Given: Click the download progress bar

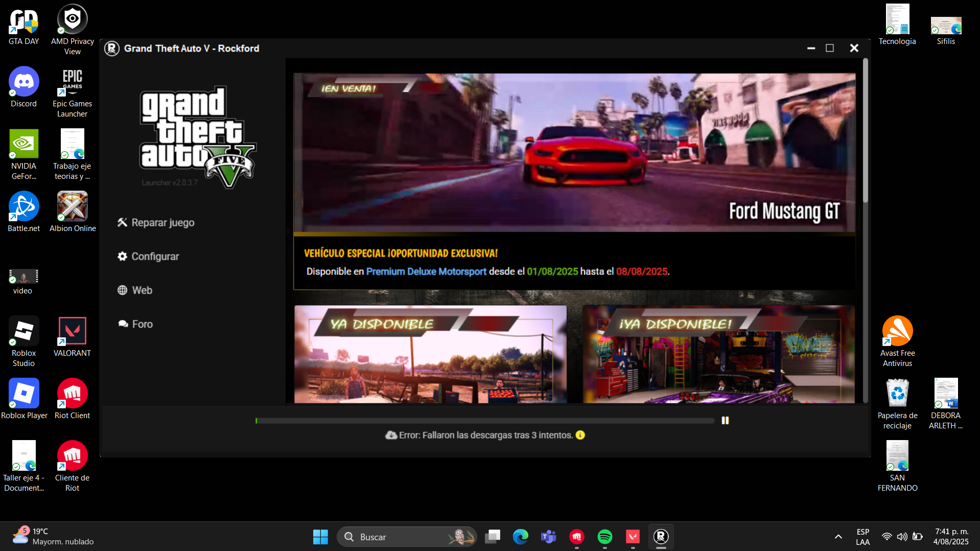Looking at the screenshot, I should (x=484, y=421).
